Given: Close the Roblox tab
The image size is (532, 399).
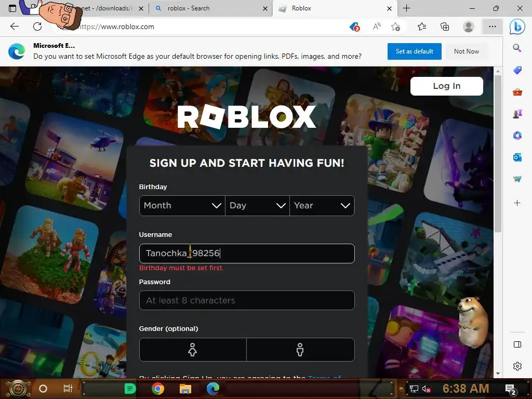Looking at the screenshot, I should tap(390, 8).
